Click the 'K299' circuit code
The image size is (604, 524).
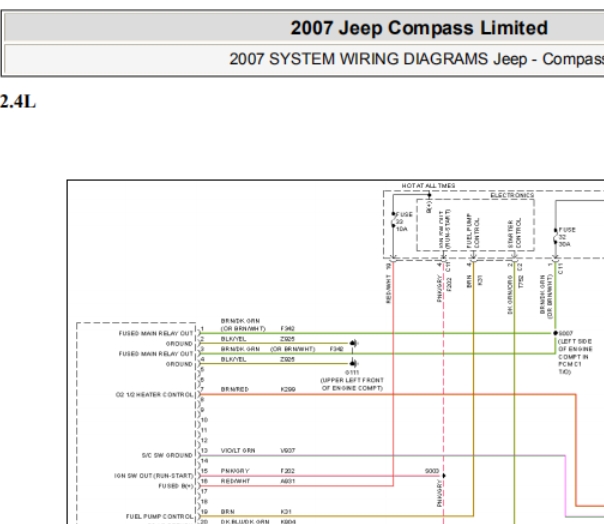tap(288, 390)
